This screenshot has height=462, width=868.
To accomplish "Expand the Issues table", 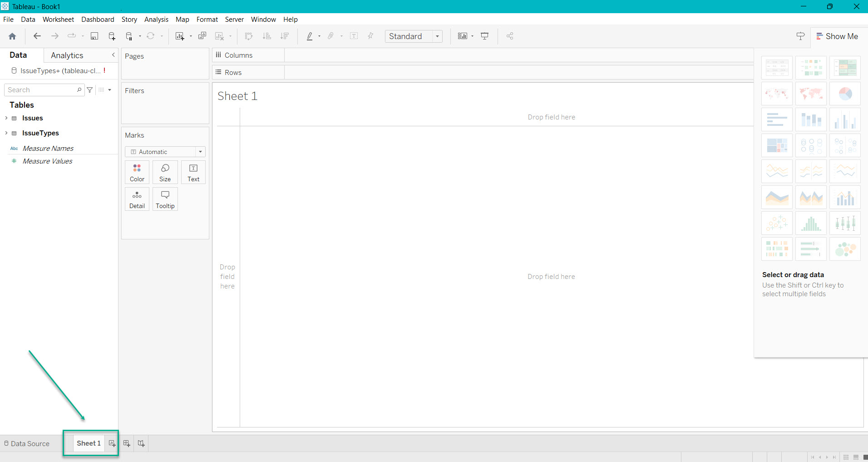I will (6, 118).
